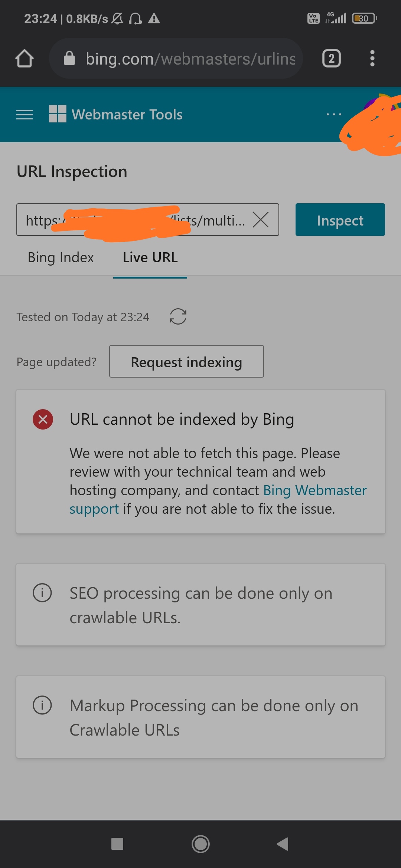Viewport: 401px width, 868px height.
Task: Select the Live URL tab
Action: click(x=150, y=257)
